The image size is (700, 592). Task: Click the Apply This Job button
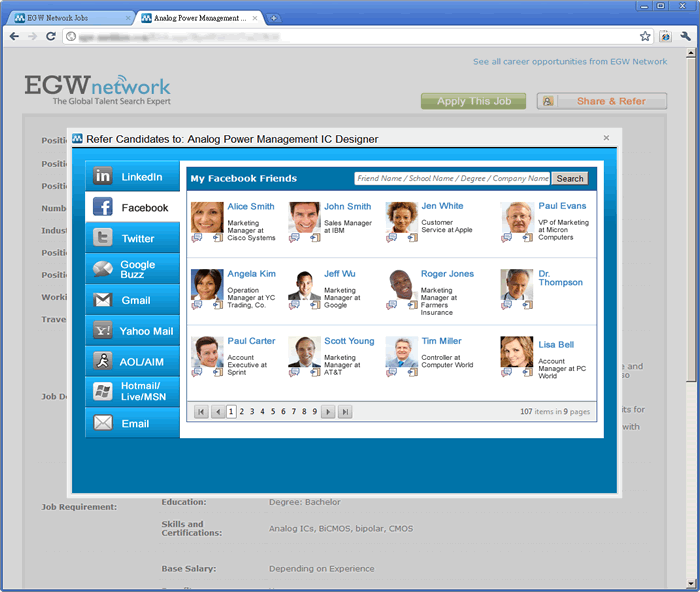click(473, 101)
